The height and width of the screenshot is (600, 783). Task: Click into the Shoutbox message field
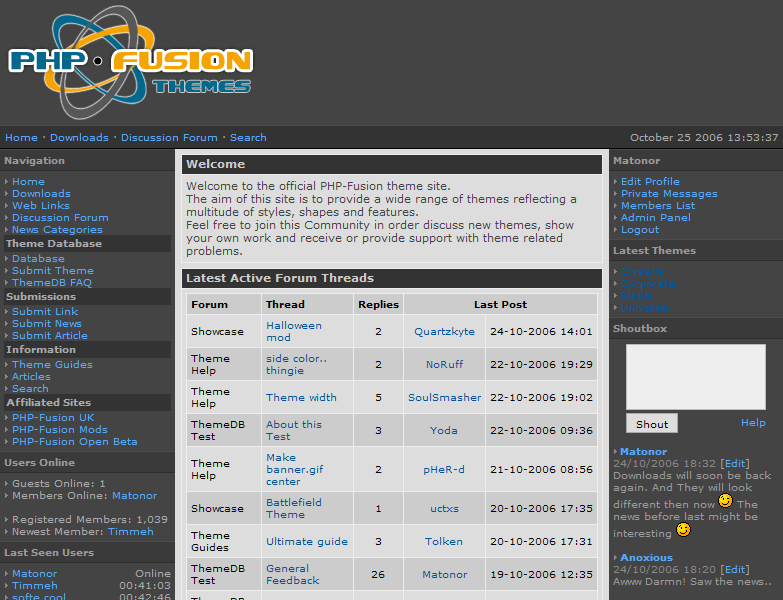tap(696, 377)
